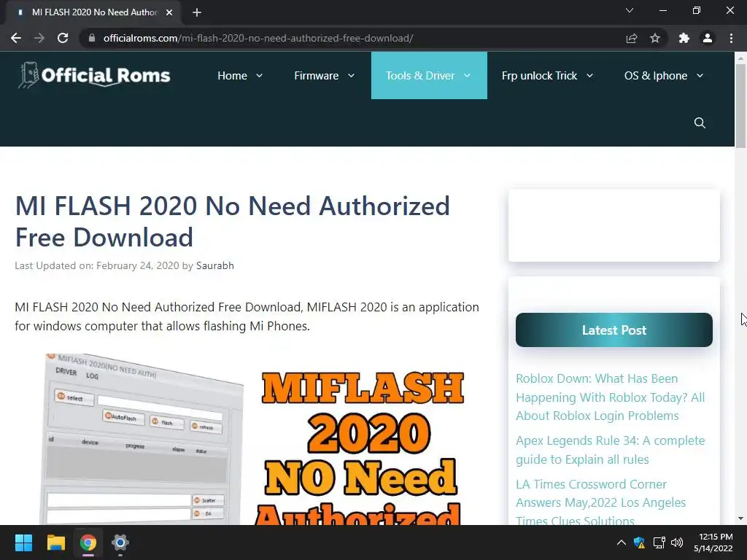Show hidden system tray icons
The image size is (747, 560).
tap(622, 542)
